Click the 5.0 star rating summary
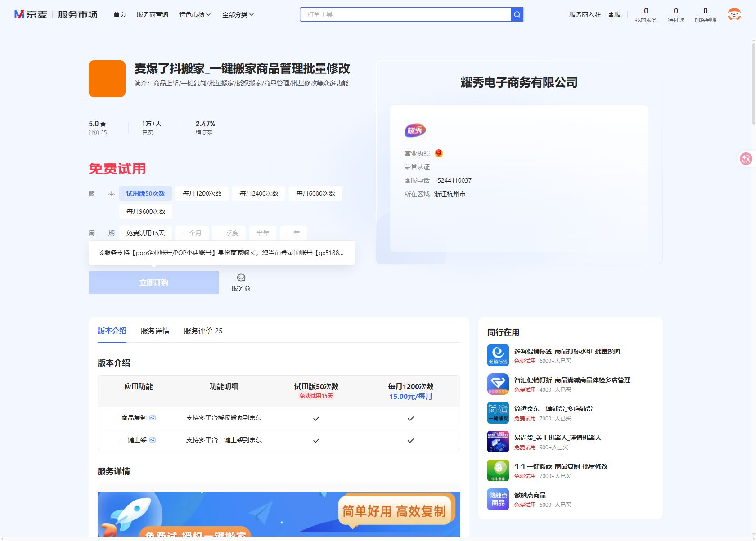This screenshot has height=541, width=756. [x=98, y=128]
